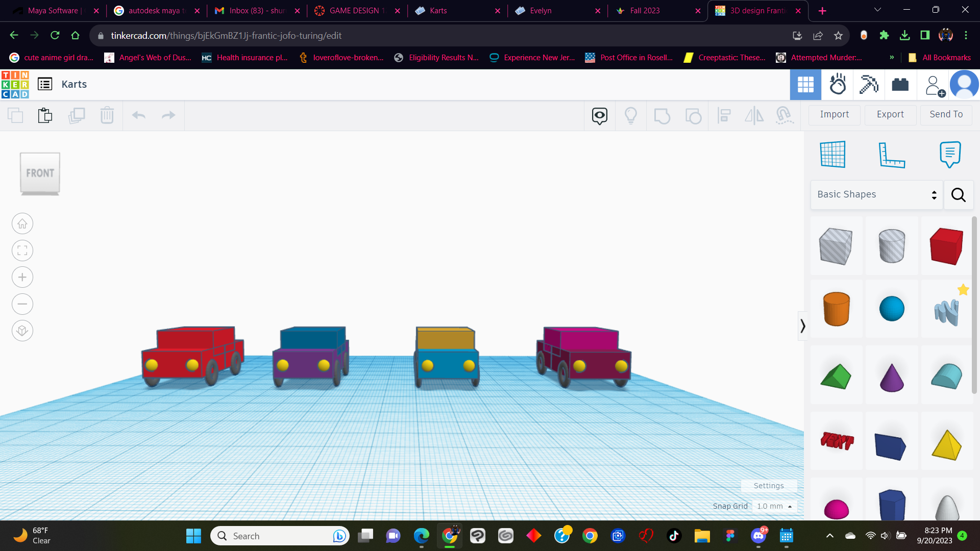980x551 pixels.
Task: Select the Ruler tool
Action: (891, 154)
